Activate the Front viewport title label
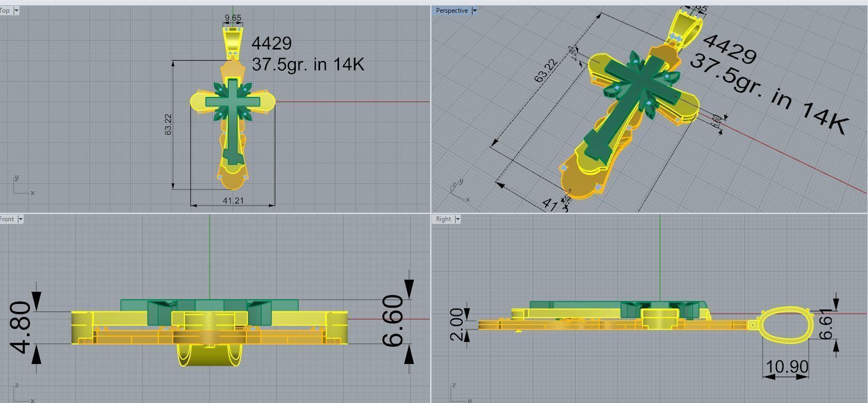Screen dimensions: 868x403 (x=7, y=219)
